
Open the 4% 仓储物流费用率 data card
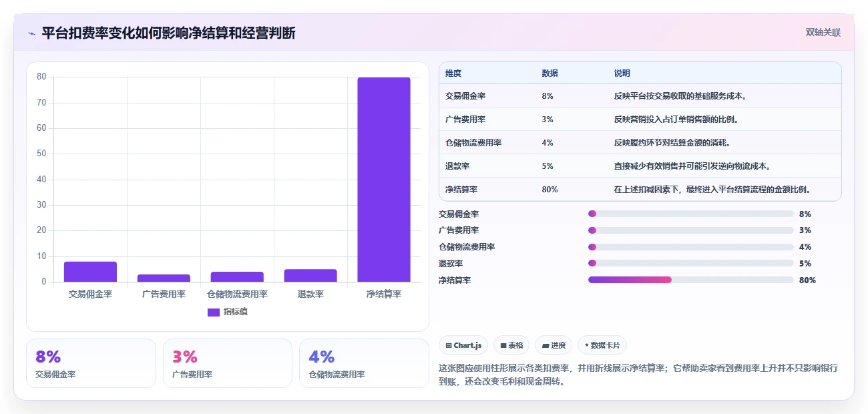(x=364, y=363)
